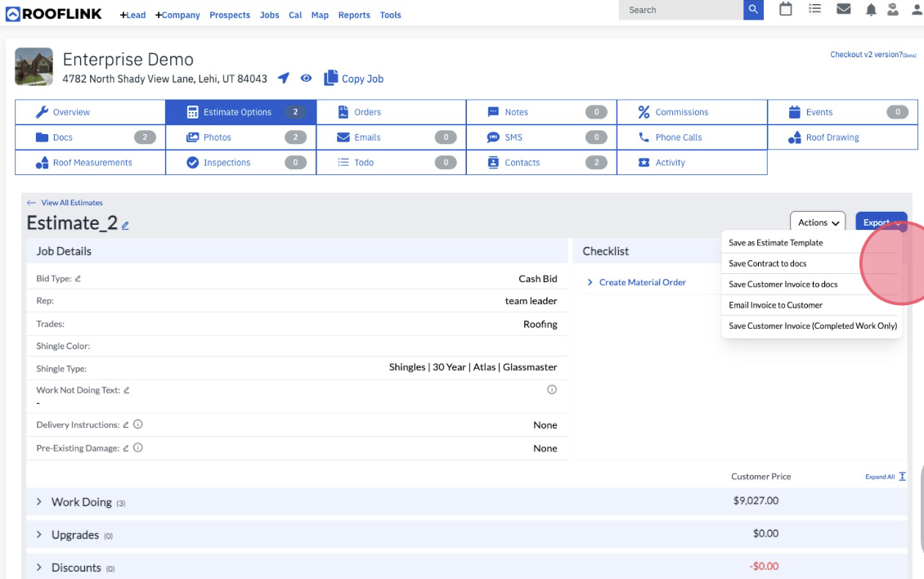924x579 pixels.
Task: Open the task list icon in top bar
Action: click(815, 9)
